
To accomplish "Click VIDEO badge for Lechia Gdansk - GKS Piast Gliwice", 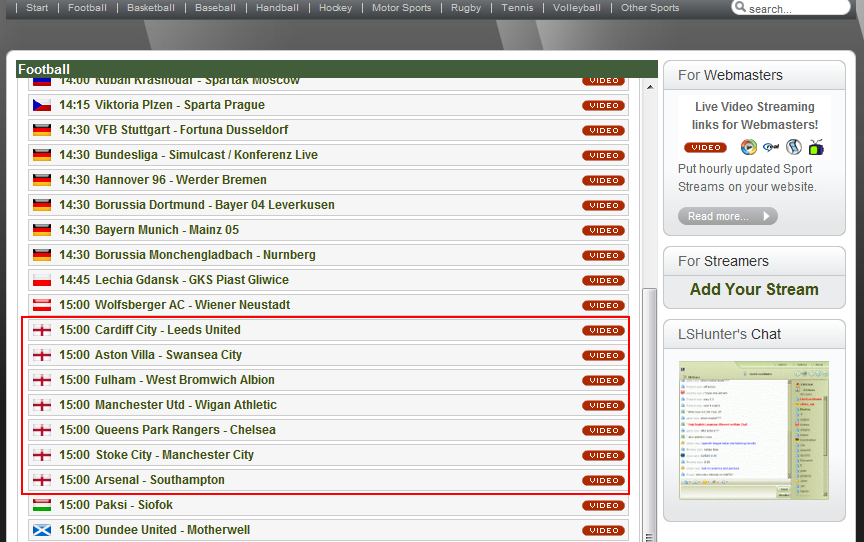I will click(x=603, y=280).
